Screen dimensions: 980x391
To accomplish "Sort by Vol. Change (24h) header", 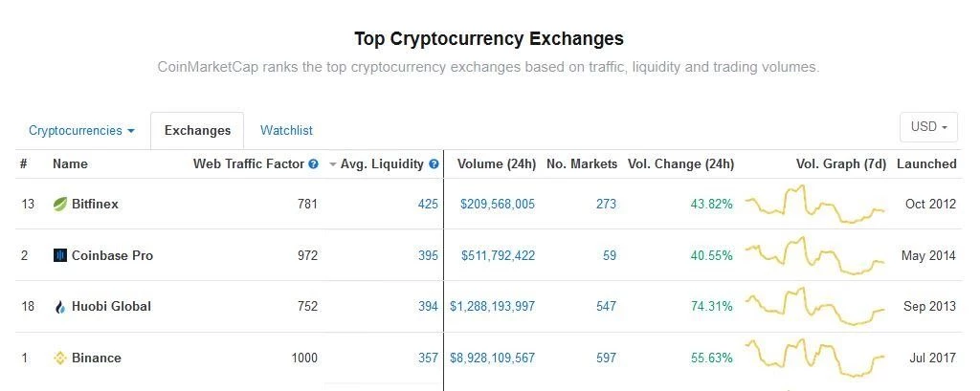I will click(x=680, y=163).
